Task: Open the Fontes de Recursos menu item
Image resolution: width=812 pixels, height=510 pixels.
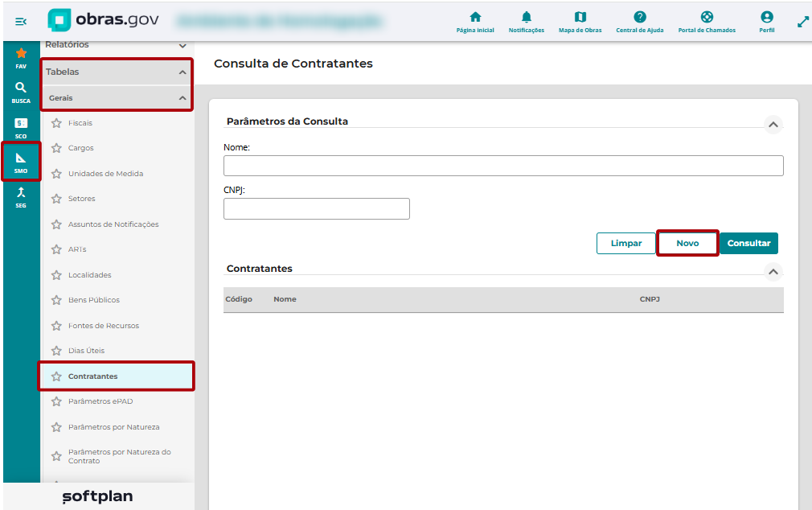Action: [x=104, y=326]
